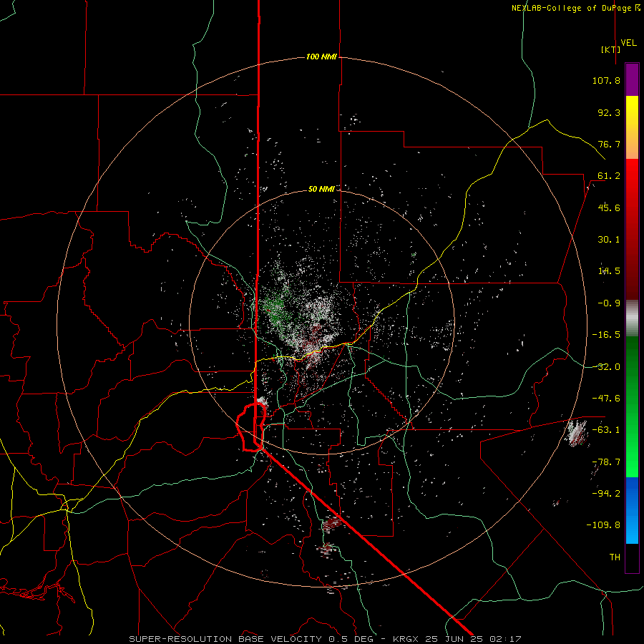
Task: Click the -47.6 legend value
Action: (606, 399)
